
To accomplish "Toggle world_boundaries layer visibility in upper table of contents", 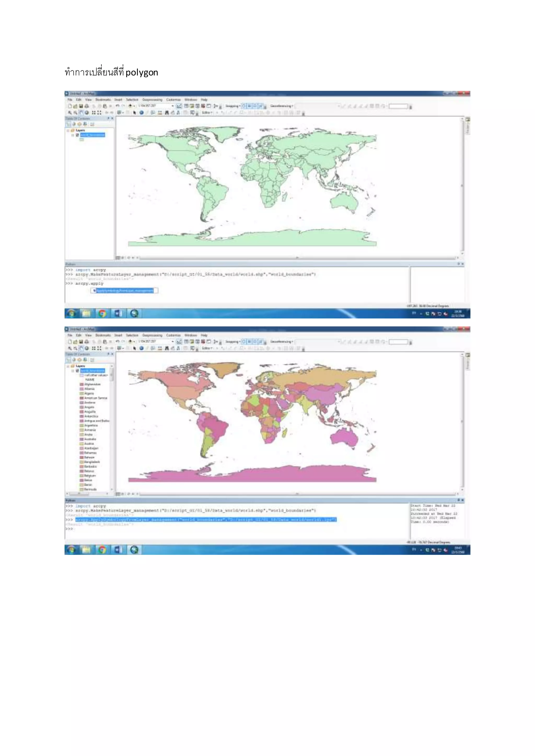I will click(77, 135).
